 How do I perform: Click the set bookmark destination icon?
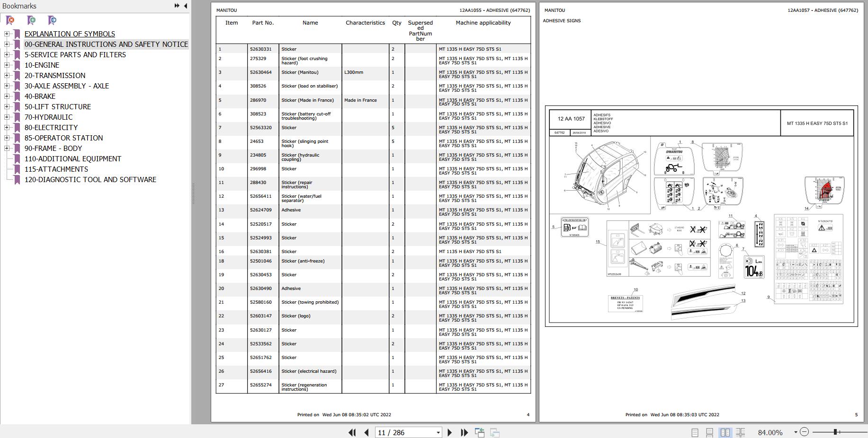coord(52,20)
